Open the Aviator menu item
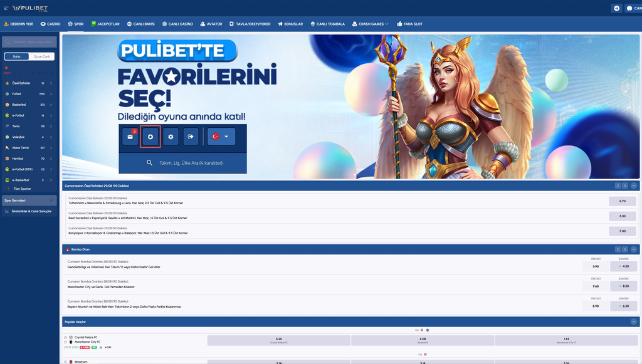Screen dimensions: 642x364 point(211,24)
